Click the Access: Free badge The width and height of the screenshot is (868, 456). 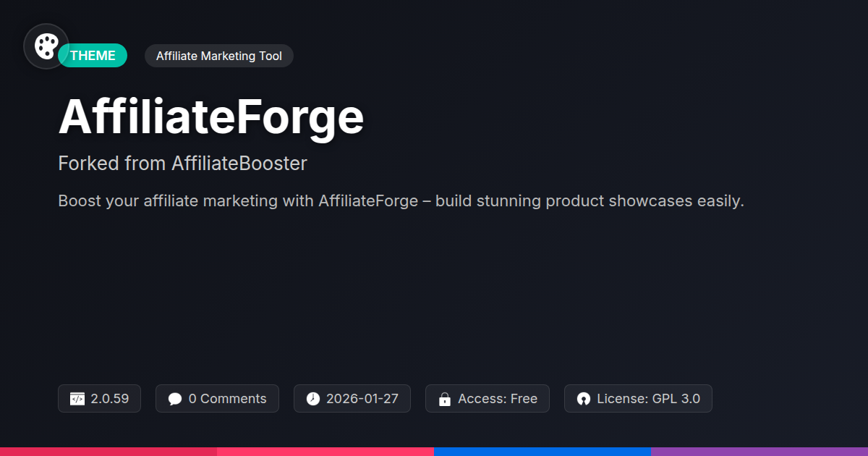point(487,399)
